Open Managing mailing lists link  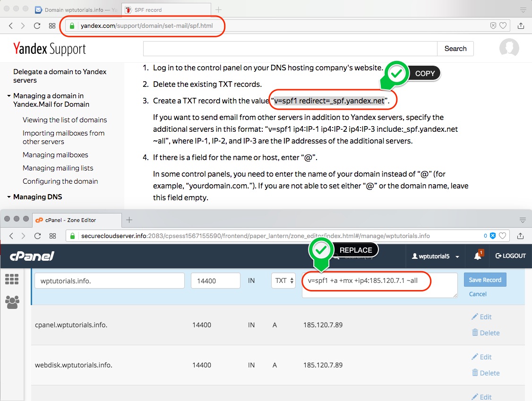pos(58,168)
